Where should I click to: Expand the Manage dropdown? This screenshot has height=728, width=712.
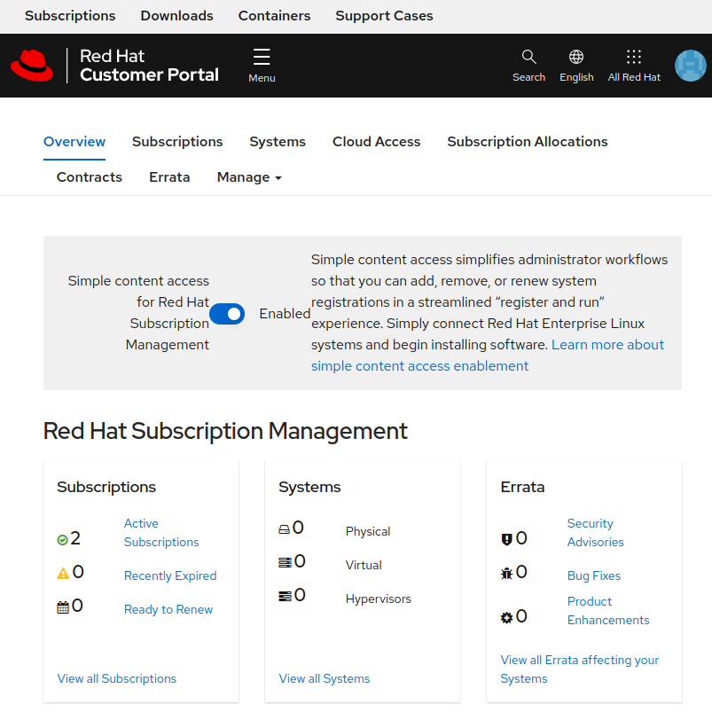[249, 177]
